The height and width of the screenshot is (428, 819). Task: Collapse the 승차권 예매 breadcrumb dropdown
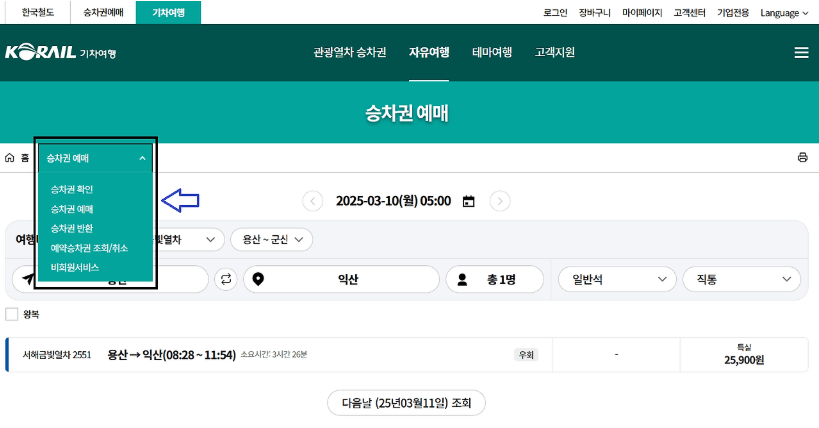tap(96, 158)
